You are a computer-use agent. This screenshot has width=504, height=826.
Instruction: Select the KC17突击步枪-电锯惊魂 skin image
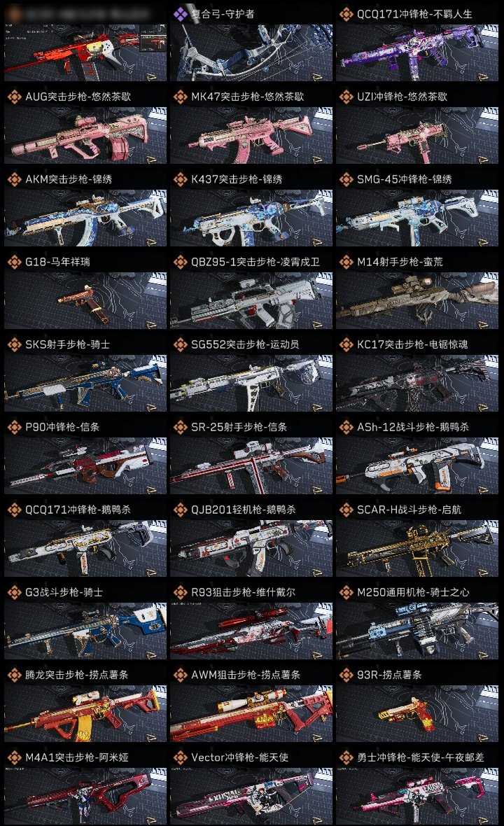pos(417,383)
